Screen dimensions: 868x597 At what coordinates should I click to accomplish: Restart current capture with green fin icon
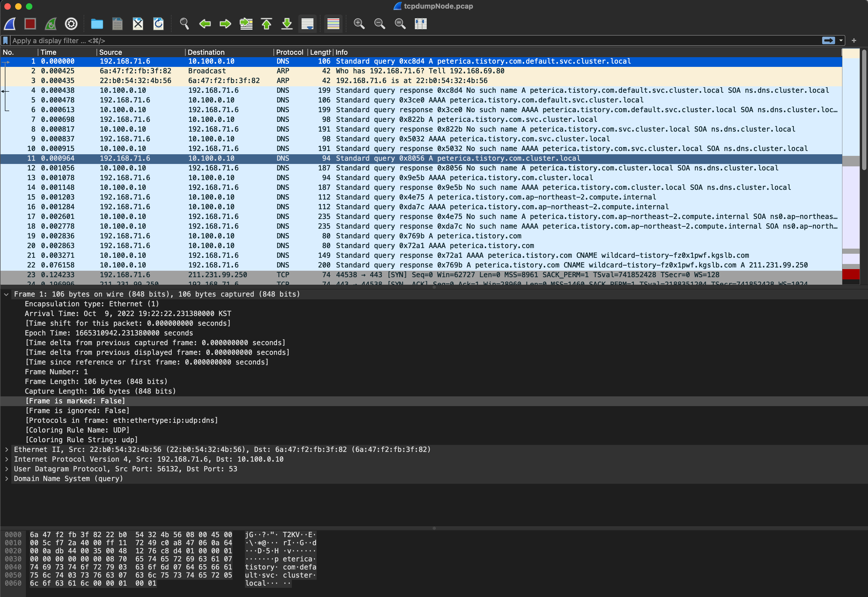(51, 24)
